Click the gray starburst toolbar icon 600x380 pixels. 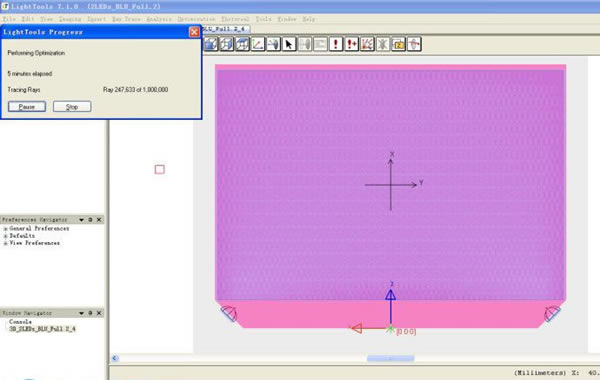(383, 44)
